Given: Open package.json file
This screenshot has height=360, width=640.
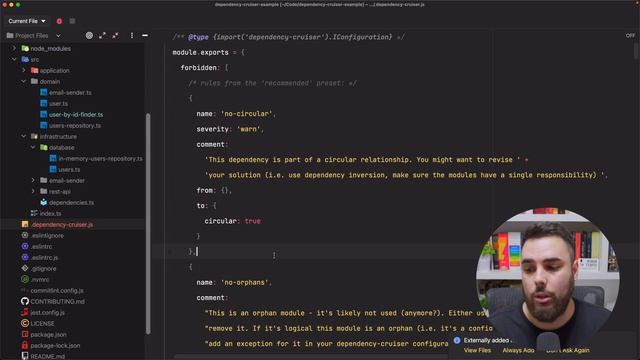Looking at the screenshot, I should tap(48, 335).
